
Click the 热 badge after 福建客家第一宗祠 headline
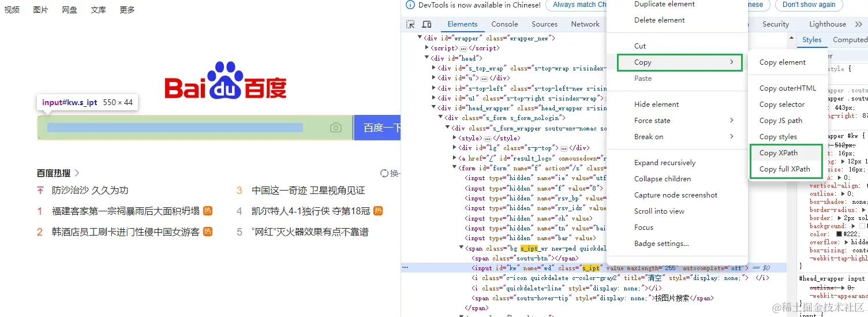[x=208, y=211]
